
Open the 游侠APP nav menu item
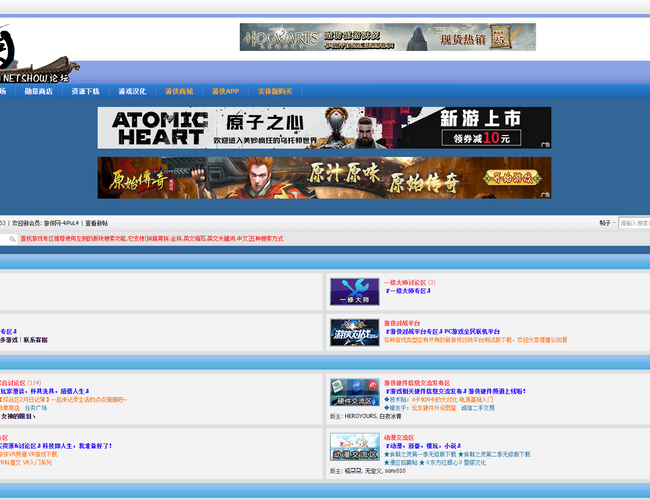(226, 91)
